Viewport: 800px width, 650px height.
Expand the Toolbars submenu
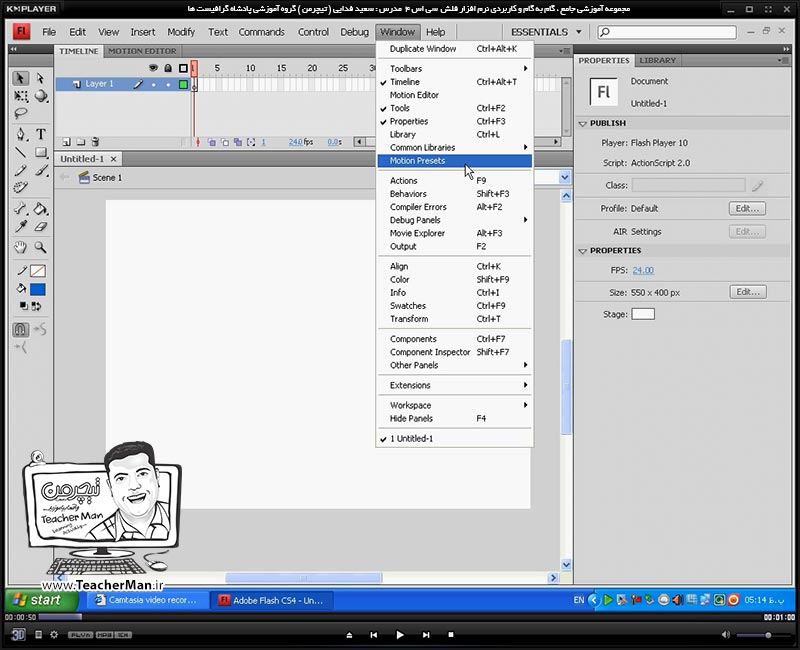[x=454, y=68]
